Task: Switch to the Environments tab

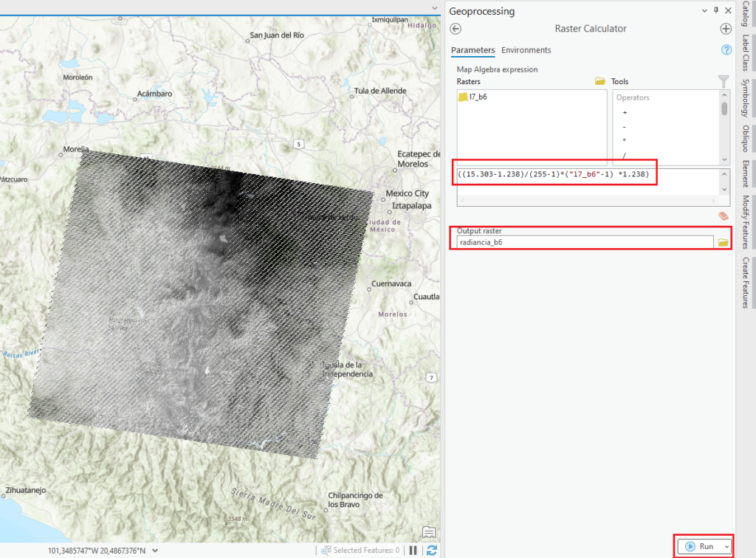Action: tap(526, 50)
